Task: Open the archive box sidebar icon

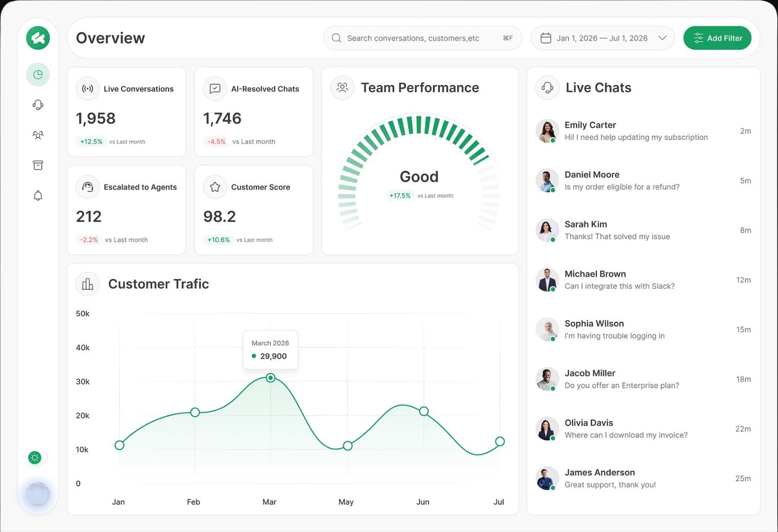Action: 38,165
